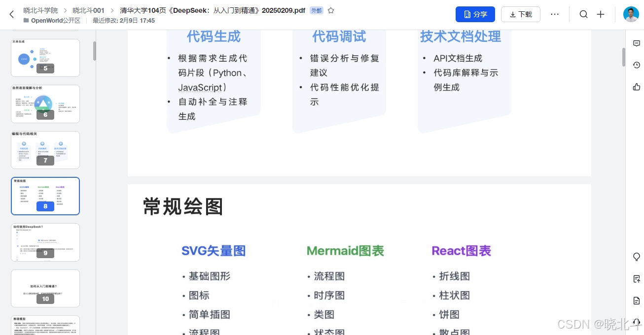Open the version history clock icon
644x335 pixels.
click(x=636, y=65)
